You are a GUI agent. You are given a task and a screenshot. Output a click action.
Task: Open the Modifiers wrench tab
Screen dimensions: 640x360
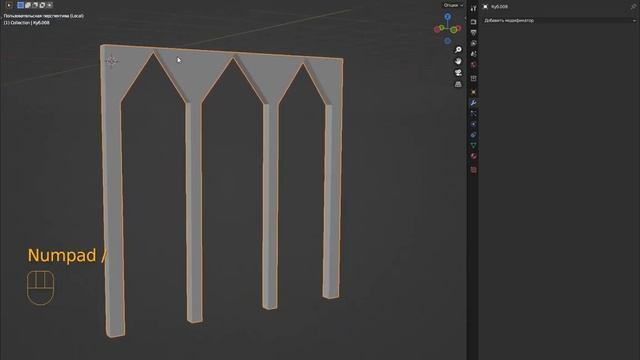[x=473, y=103]
